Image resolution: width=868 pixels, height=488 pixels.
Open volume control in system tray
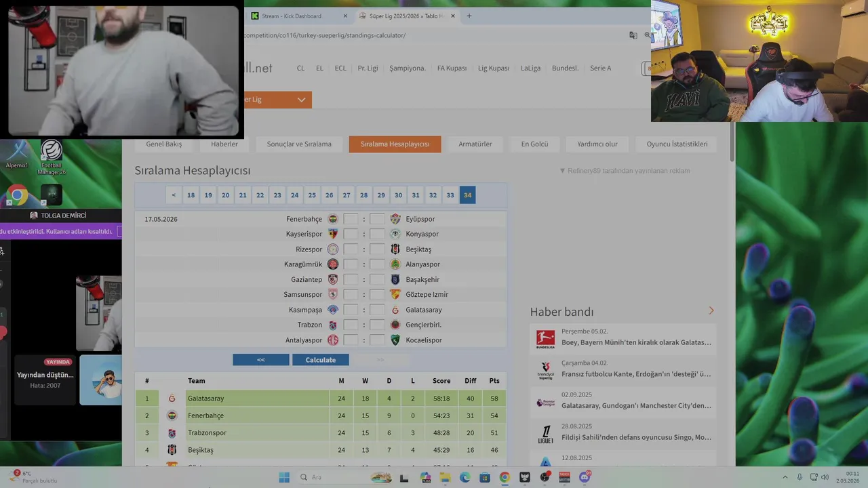point(825,477)
